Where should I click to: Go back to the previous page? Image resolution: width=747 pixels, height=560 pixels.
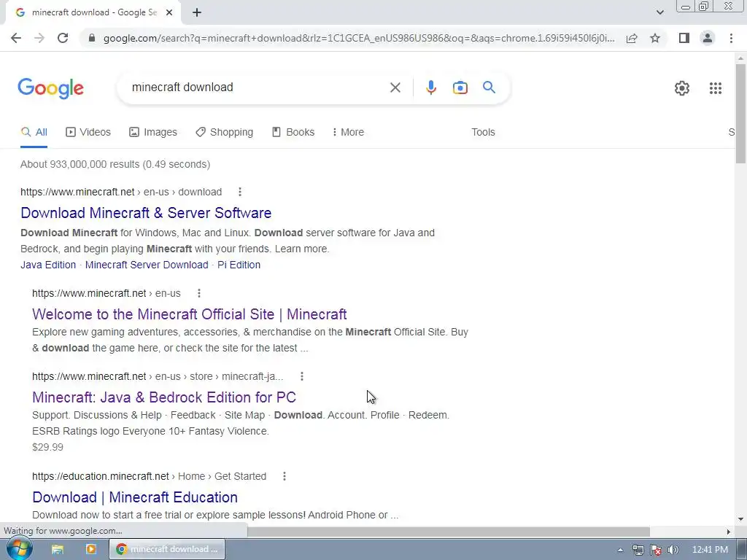(16, 38)
